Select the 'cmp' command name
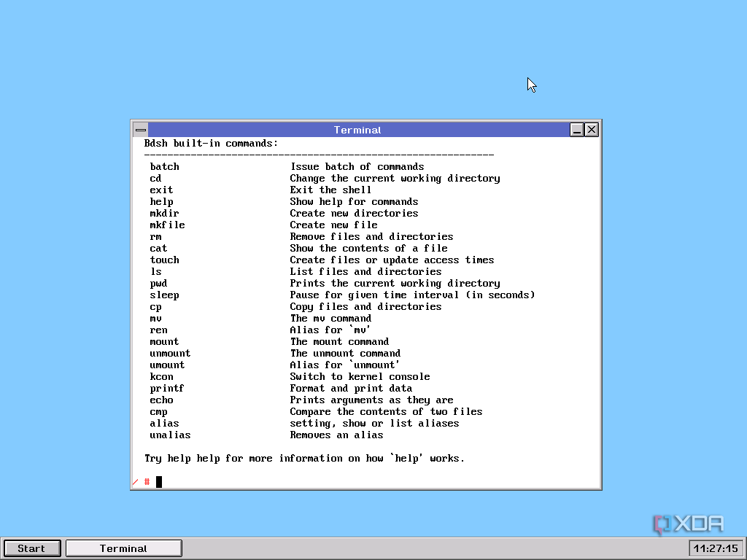The width and height of the screenshot is (747, 560). click(158, 412)
